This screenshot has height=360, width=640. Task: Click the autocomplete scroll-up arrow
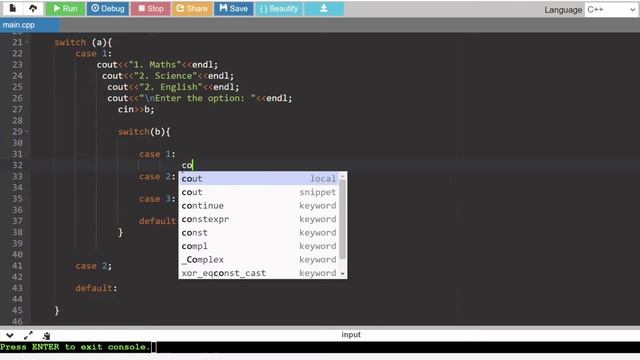click(342, 176)
